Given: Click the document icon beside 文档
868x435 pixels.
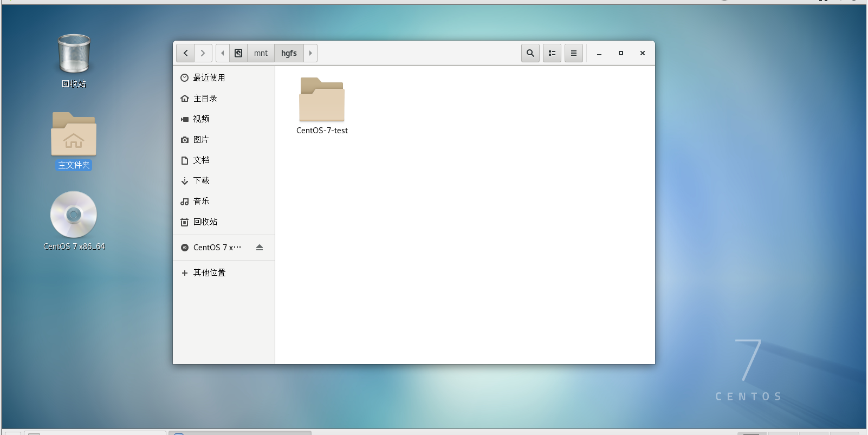Looking at the screenshot, I should (x=185, y=160).
